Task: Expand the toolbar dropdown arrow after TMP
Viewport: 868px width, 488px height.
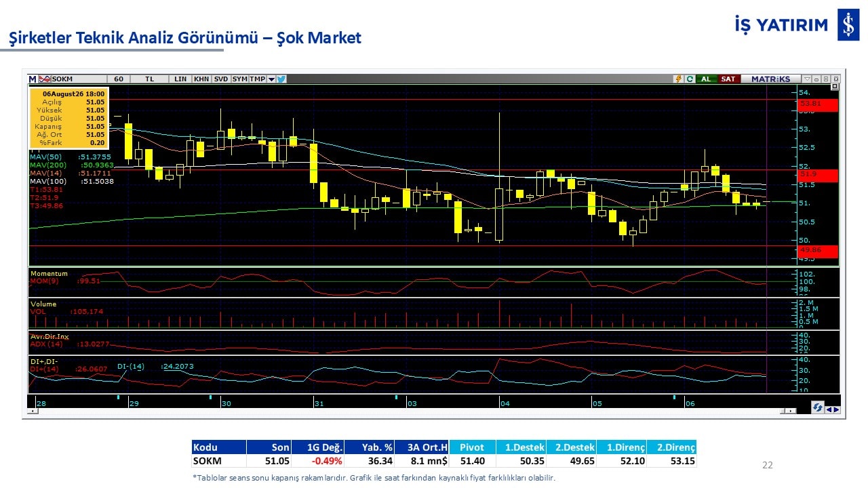Action: pyautogui.click(x=271, y=79)
